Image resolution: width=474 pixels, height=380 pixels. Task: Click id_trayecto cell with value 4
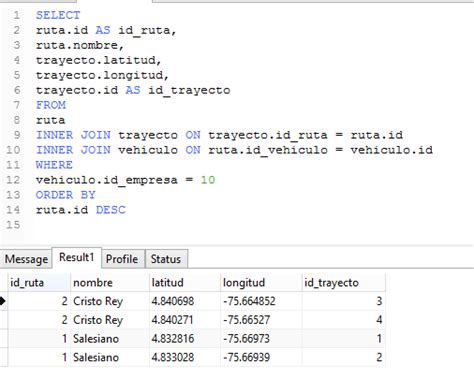(344, 320)
